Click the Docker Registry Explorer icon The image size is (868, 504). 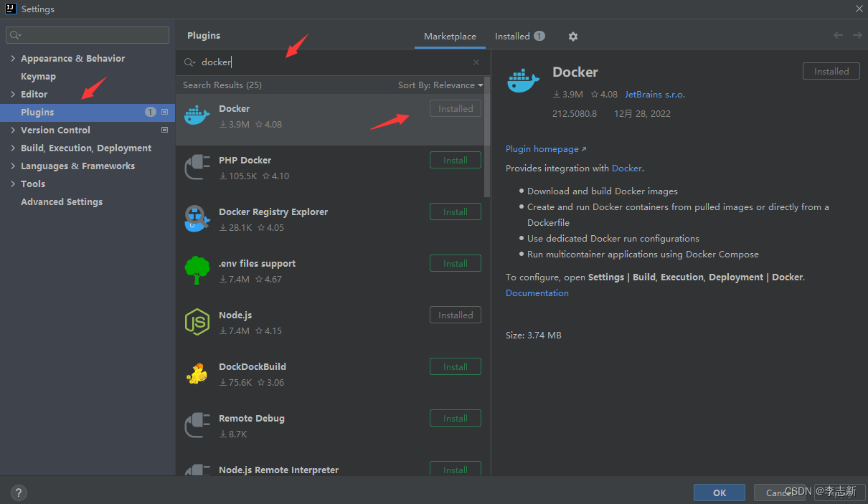(197, 219)
